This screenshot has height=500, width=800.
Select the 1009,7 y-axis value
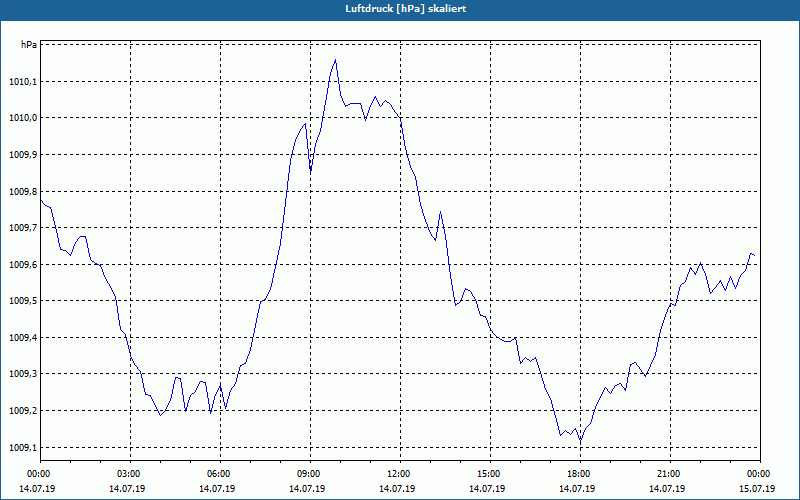click(23, 228)
